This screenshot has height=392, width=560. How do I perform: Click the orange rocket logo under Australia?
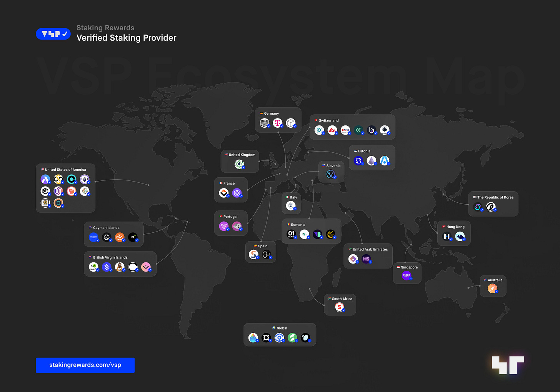coord(493,289)
